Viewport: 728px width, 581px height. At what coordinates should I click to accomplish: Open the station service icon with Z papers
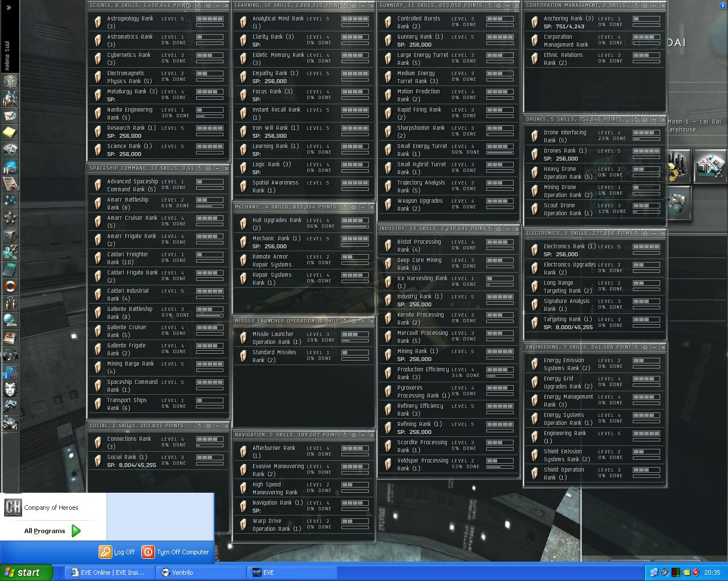(x=709, y=166)
